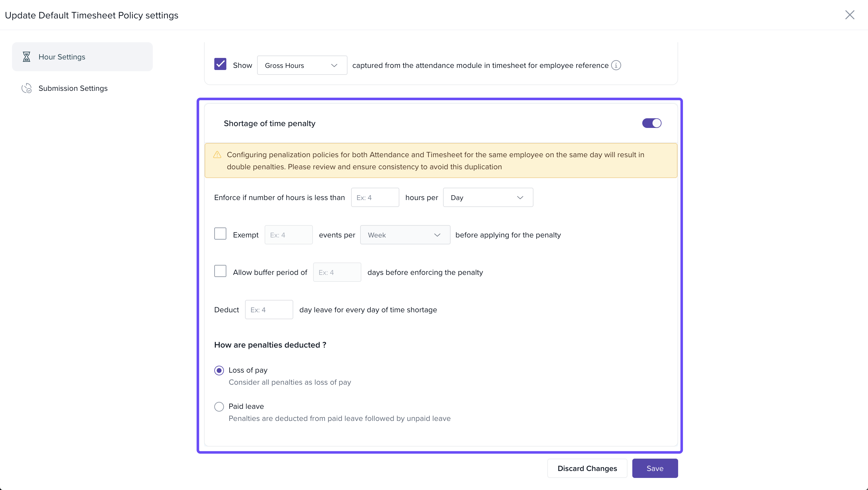Click the hourglass icon beside Hour Settings
Viewport: 868px width, 490px height.
tap(26, 57)
